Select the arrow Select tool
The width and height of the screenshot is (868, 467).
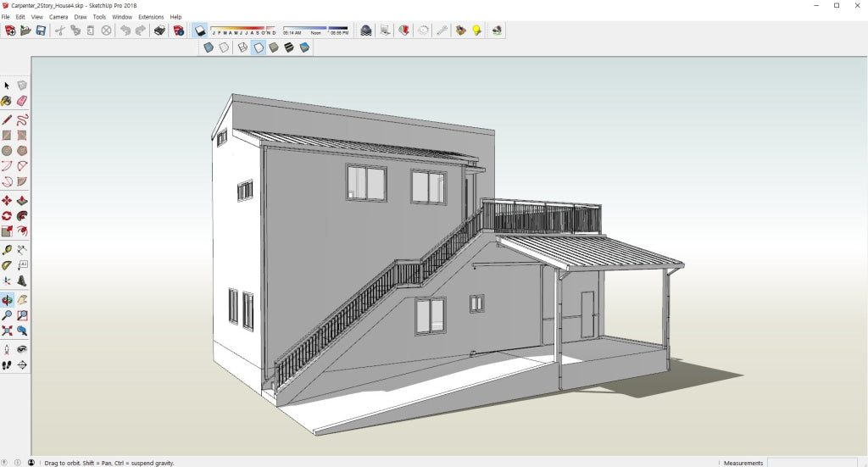pos(7,86)
